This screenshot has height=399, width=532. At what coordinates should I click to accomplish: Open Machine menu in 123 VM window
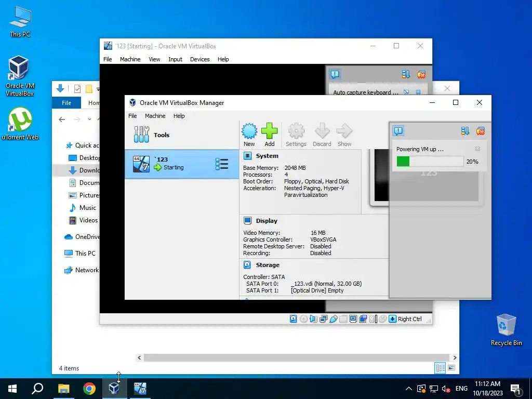click(x=130, y=59)
